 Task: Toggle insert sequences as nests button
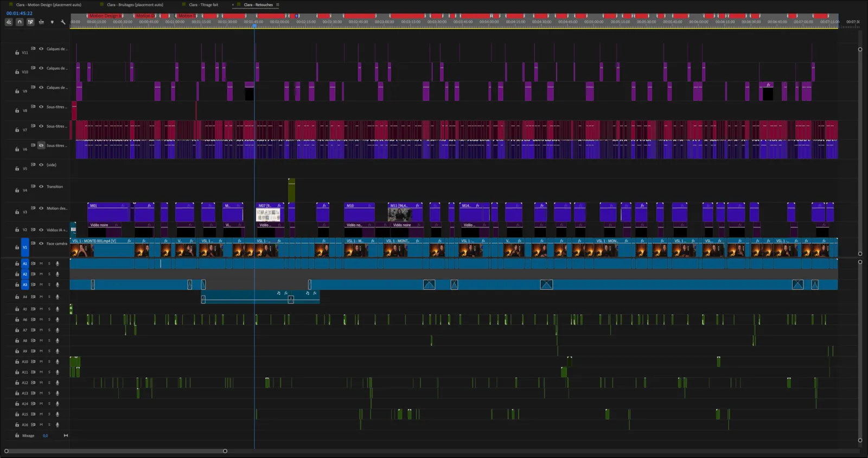[x=9, y=22]
